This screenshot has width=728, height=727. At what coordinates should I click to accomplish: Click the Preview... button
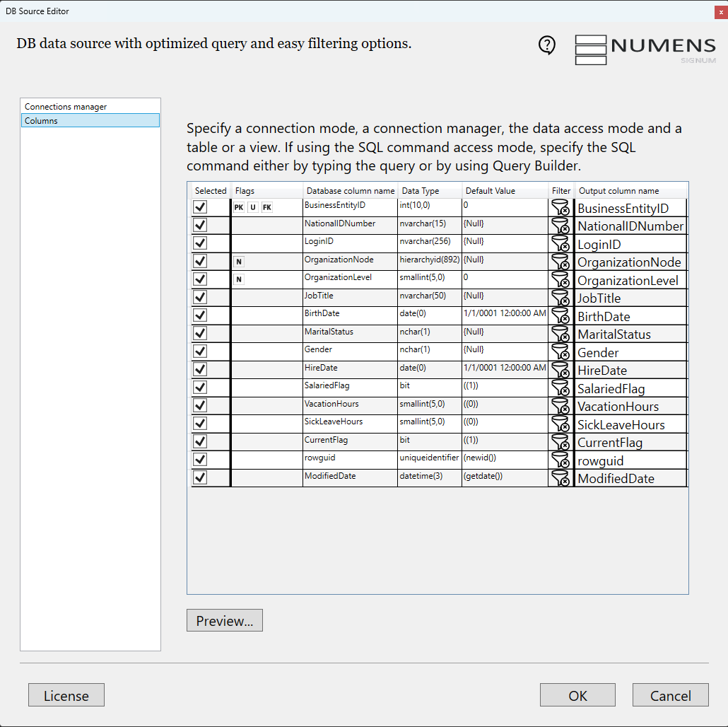(x=224, y=621)
